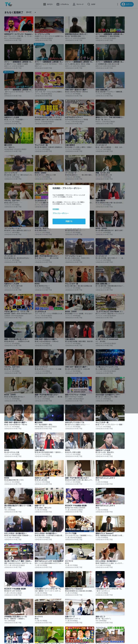Open the 利用規約 link in the dialog
This screenshot has height=644, width=138.
pos(56,209)
